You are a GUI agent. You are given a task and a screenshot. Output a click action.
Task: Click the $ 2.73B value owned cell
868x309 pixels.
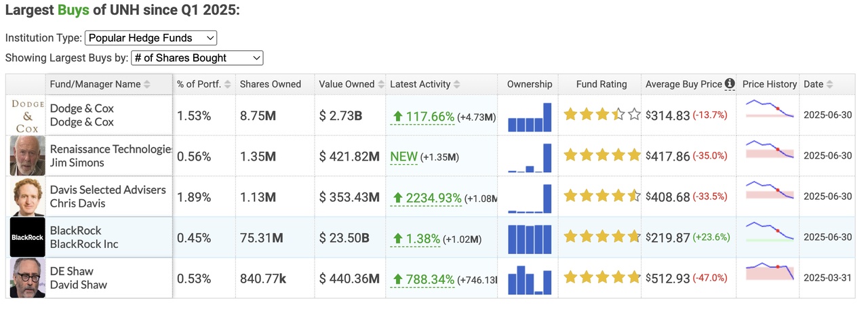tap(341, 116)
